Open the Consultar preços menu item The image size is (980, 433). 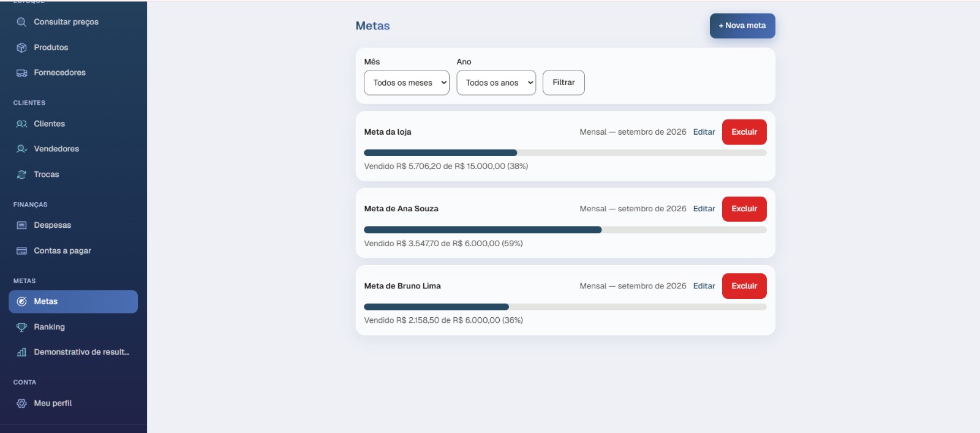coord(73,22)
